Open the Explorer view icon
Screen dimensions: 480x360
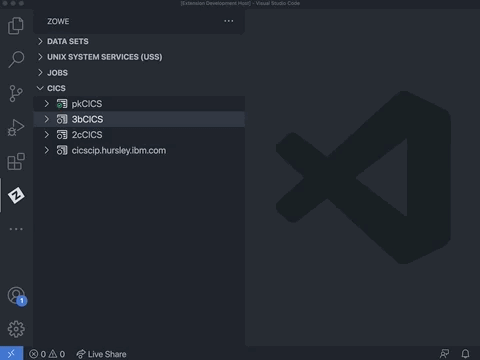tap(16, 26)
